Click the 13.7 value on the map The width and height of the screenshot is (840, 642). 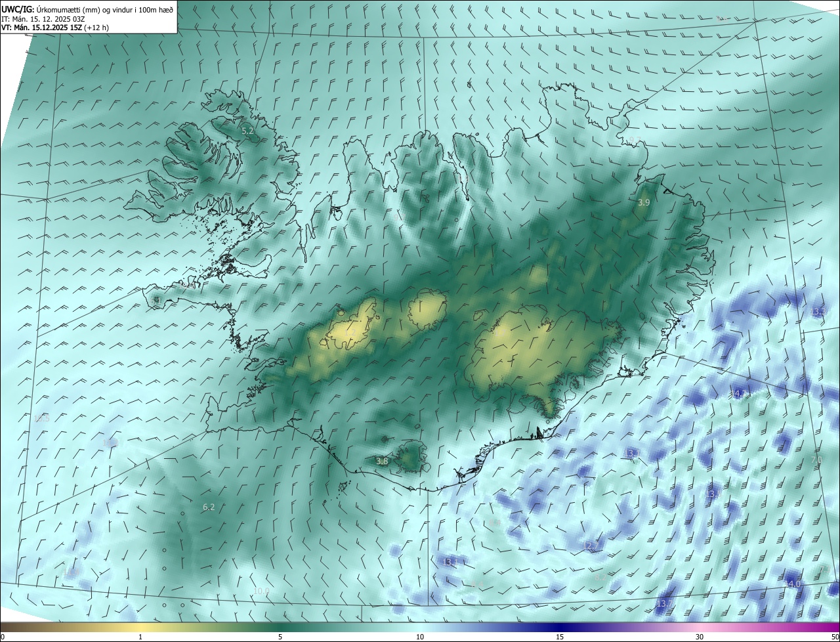665,603
